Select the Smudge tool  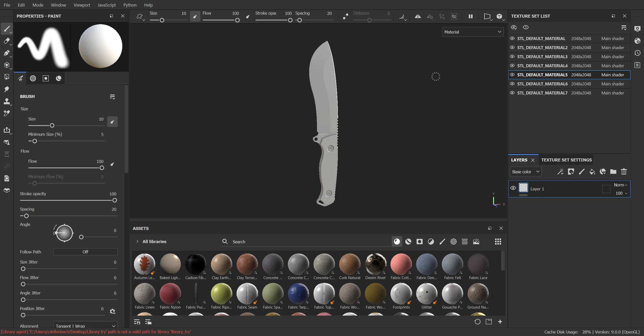point(7,89)
